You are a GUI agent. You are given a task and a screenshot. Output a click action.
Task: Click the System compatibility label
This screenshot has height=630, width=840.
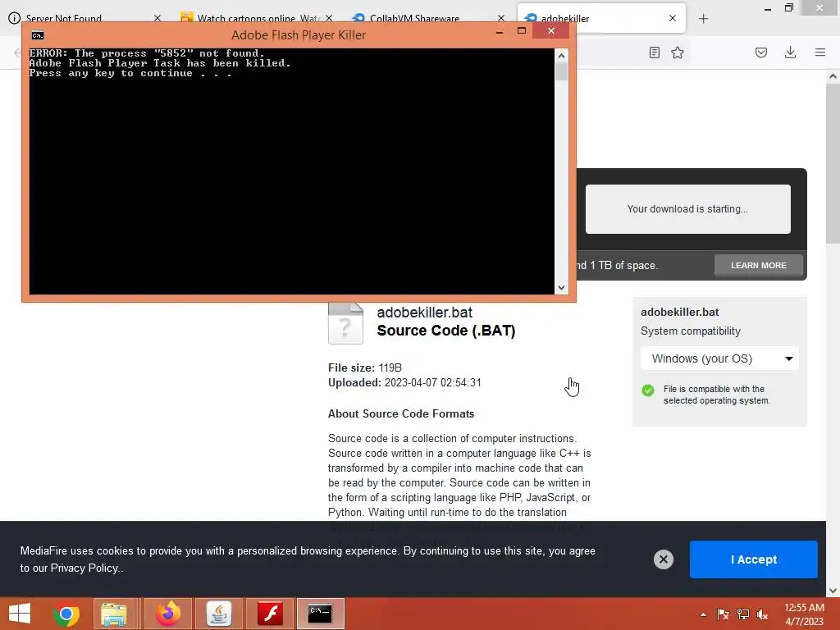pyautogui.click(x=691, y=331)
